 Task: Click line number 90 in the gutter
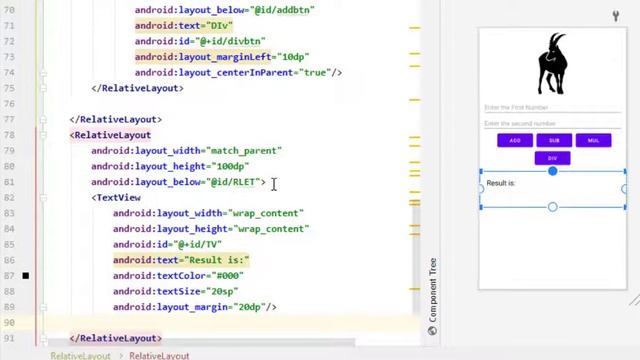coord(9,323)
